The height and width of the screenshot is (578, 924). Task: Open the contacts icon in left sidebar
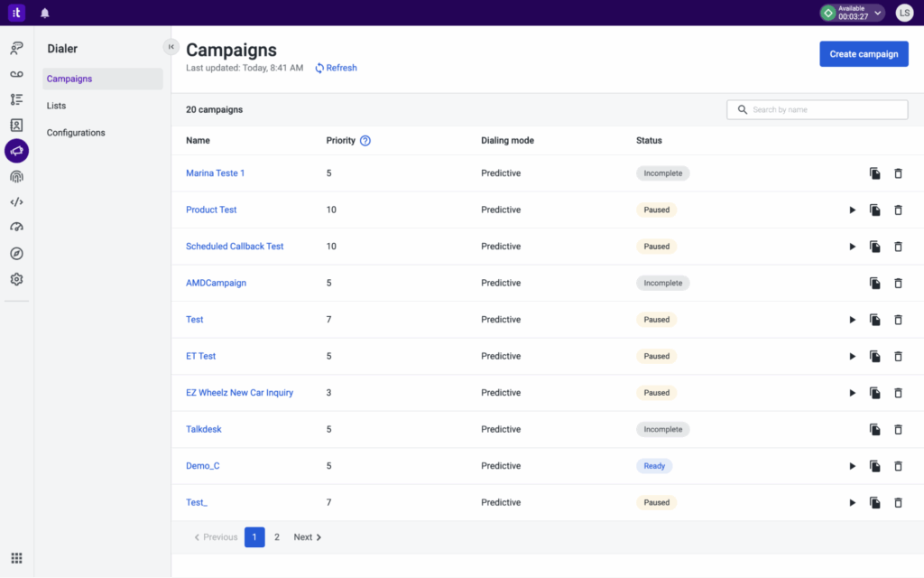tap(16, 126)
